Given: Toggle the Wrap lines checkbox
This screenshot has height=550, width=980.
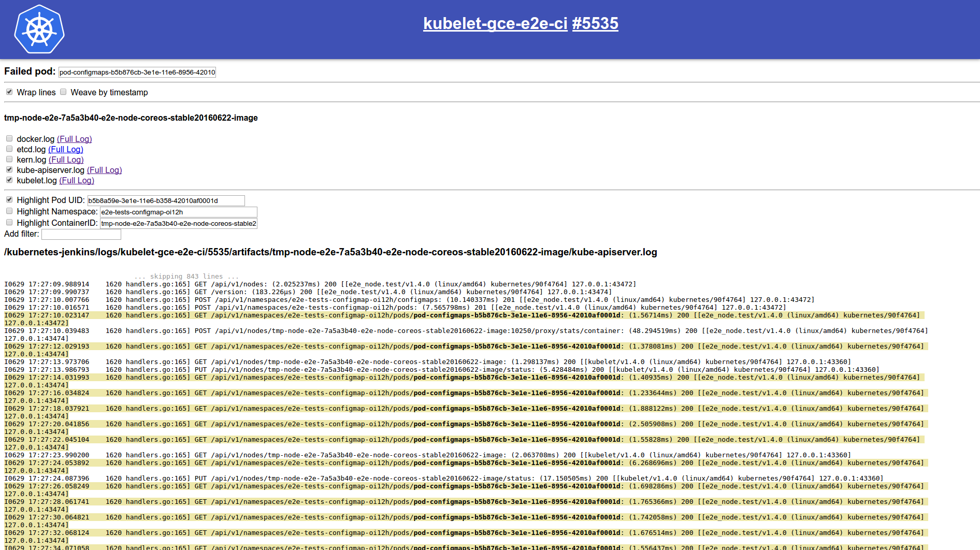Looking at the screenshot, I should click(x=9, y=92).
